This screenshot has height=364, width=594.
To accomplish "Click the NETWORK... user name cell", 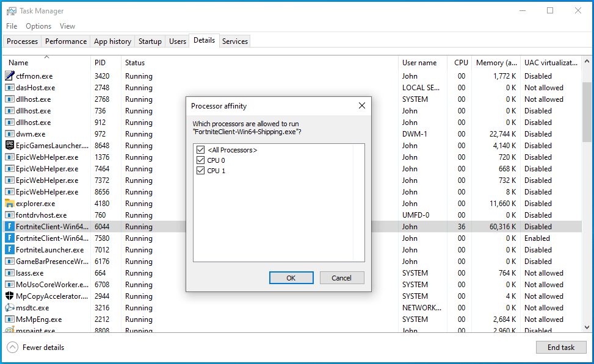I will (422, 308).
